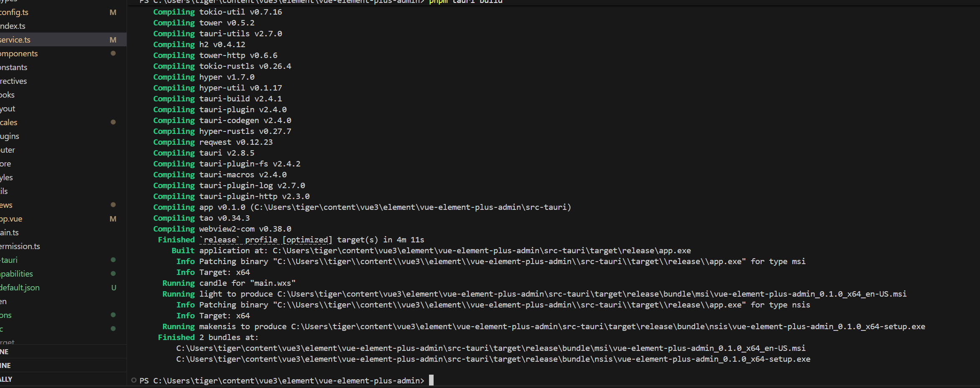Expand the plugins folder row
The image size is (980, 388).
[63, 136]
